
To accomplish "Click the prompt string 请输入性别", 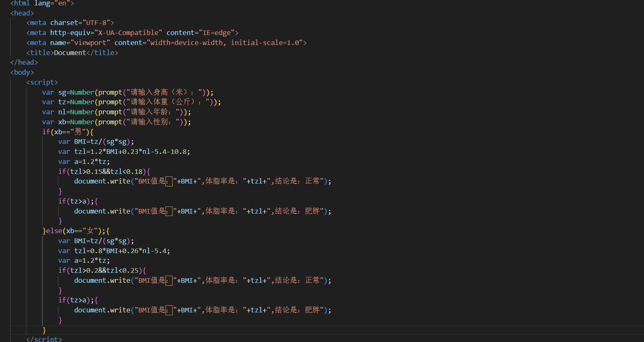I will (x=153, y=122).
